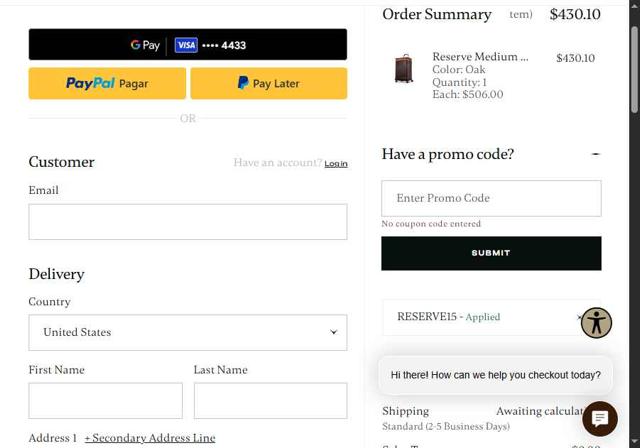Focus the Enter Promo Code field
640x448 pixels.
click(491, 198)
